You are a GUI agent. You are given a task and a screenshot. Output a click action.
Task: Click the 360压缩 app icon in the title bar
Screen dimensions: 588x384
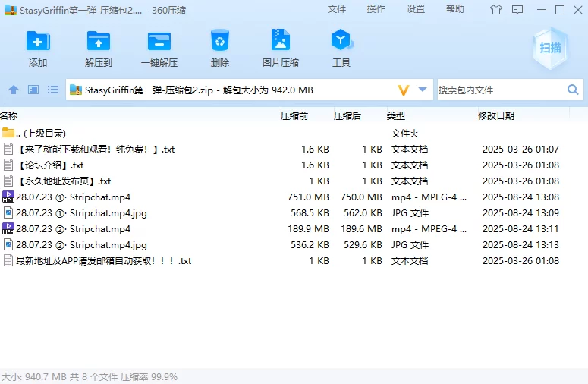(x=10, y=10)
